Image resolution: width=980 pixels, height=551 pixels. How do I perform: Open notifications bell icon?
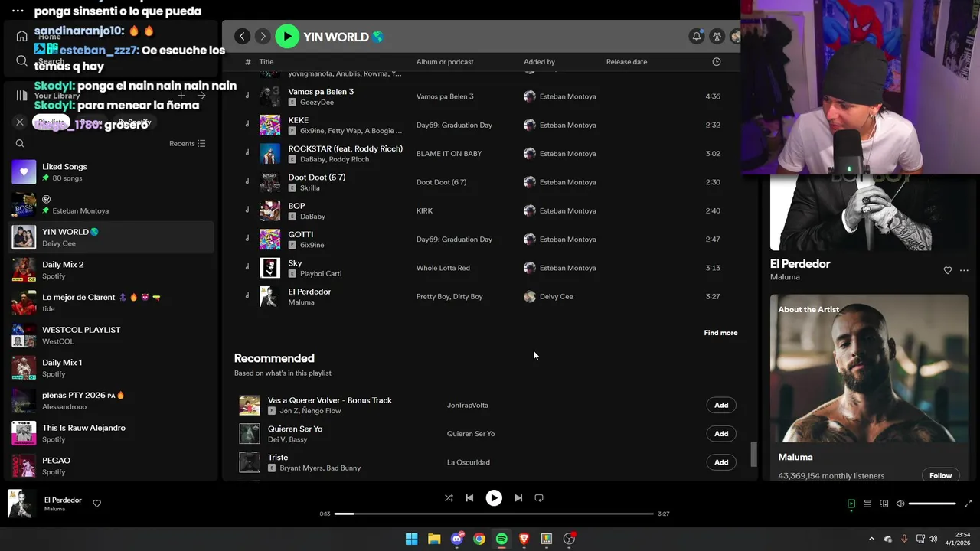coord(697,36)
